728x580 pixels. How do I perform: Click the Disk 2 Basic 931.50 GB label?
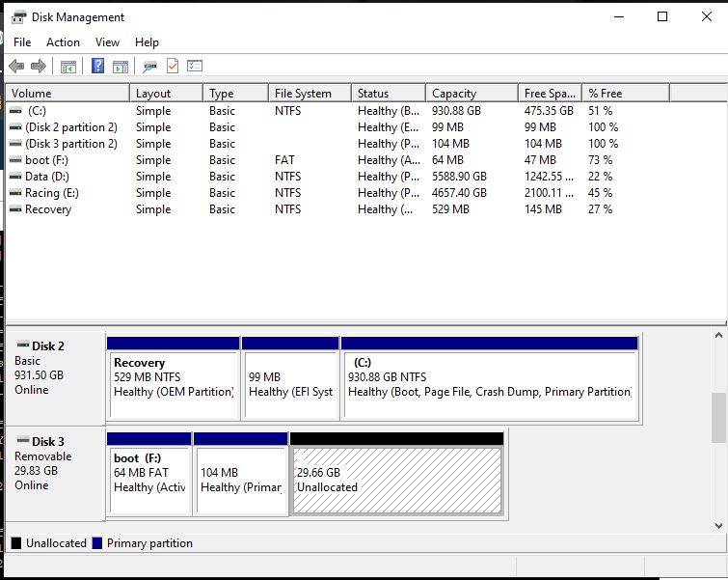[55, 377]
